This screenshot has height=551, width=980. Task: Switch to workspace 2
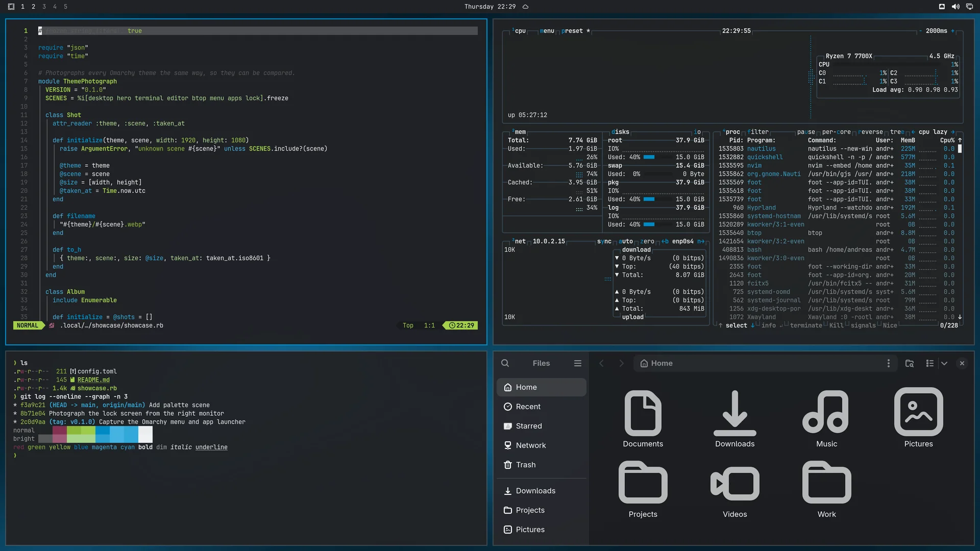(33, 7)
